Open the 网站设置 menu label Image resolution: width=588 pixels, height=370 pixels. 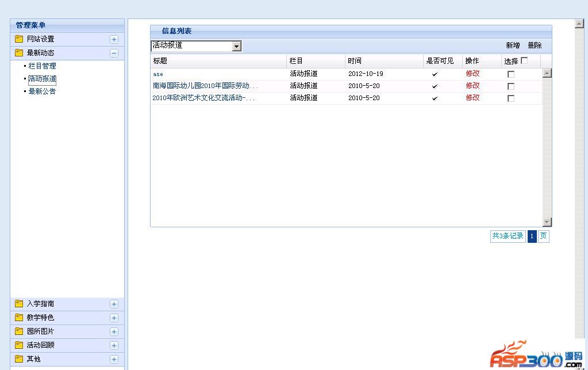point(40,39)
